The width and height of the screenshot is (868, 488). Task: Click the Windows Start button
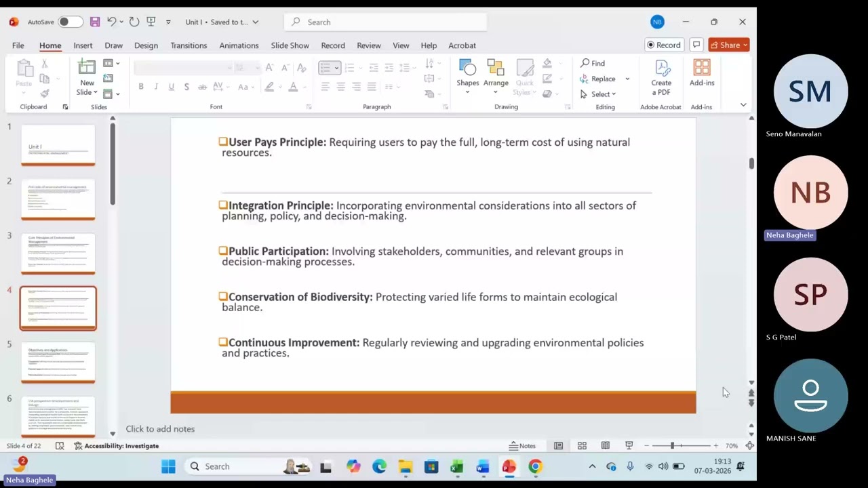pos(168,466)
